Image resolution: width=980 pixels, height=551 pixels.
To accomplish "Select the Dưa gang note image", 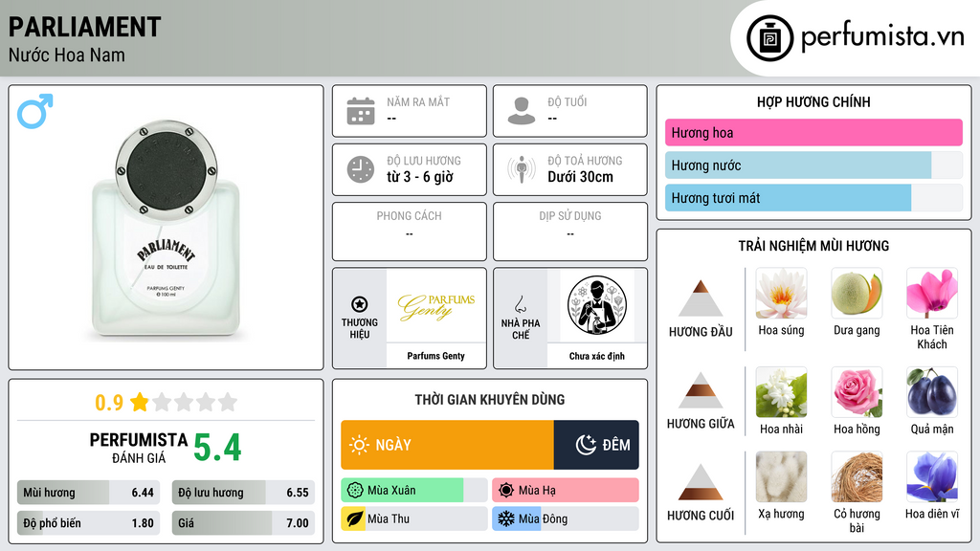I will pos(857,294).
